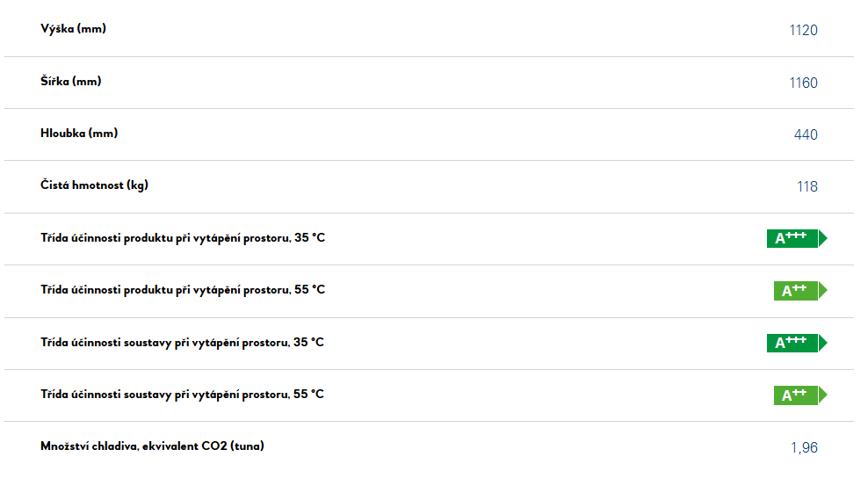Click Třída účinnosti soustavy 35 °C label
This screenshot has height=493, width=868.
pyautogui.click(x=182, y=343)
